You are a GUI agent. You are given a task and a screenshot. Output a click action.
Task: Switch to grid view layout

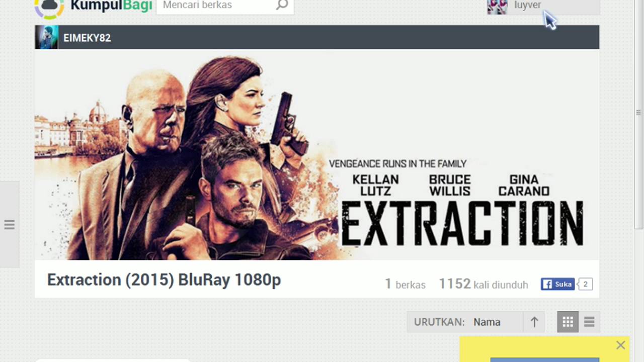(x=568, y=322)
